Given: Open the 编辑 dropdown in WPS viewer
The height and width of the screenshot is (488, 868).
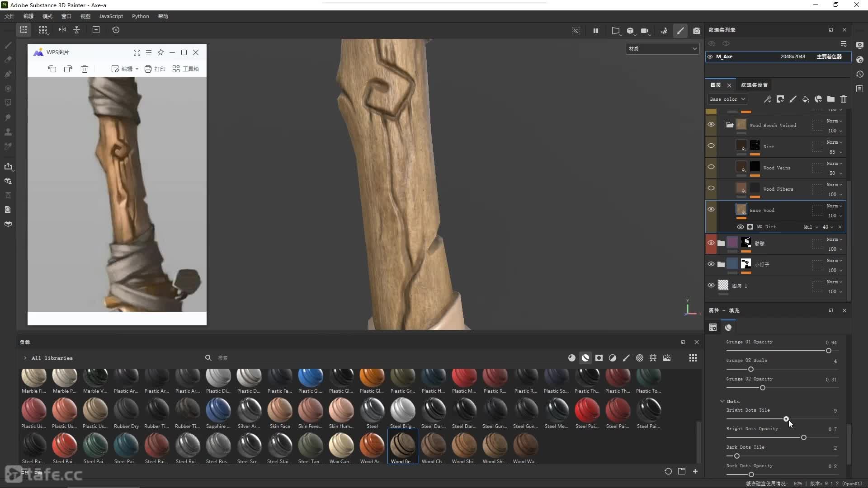Looking at the screenshot, I should click(125, 69).
